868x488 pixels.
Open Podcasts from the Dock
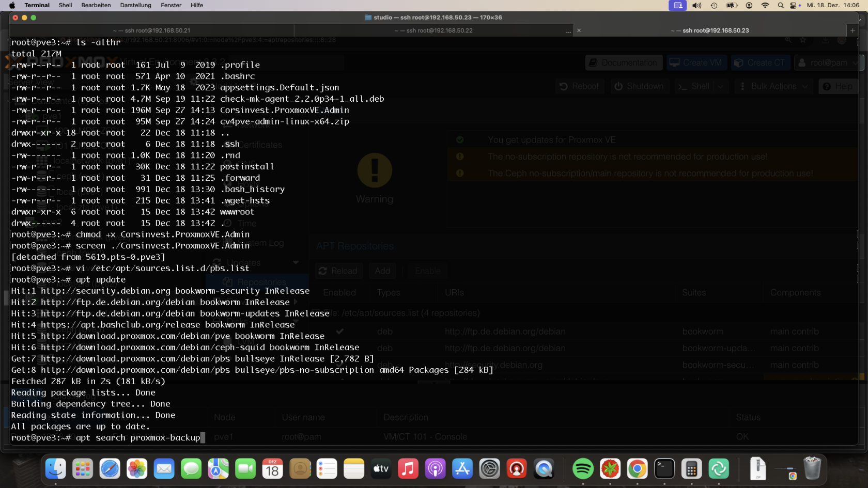click(x=435, y=469)
